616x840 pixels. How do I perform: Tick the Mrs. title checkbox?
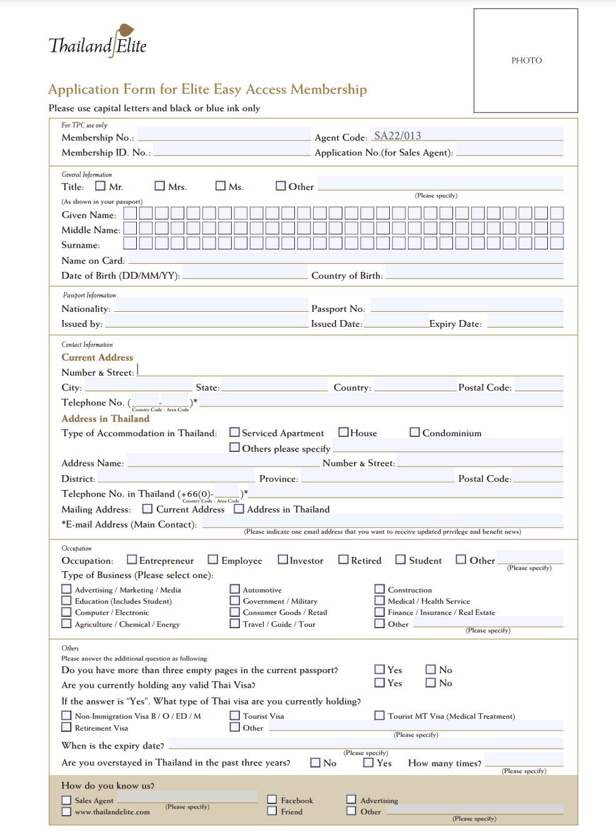[x=159, y=186]
